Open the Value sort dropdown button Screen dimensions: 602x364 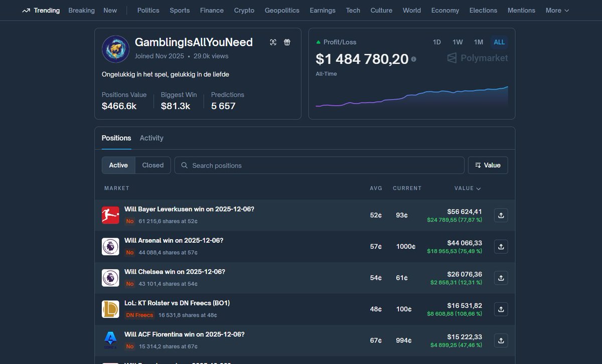488,165
